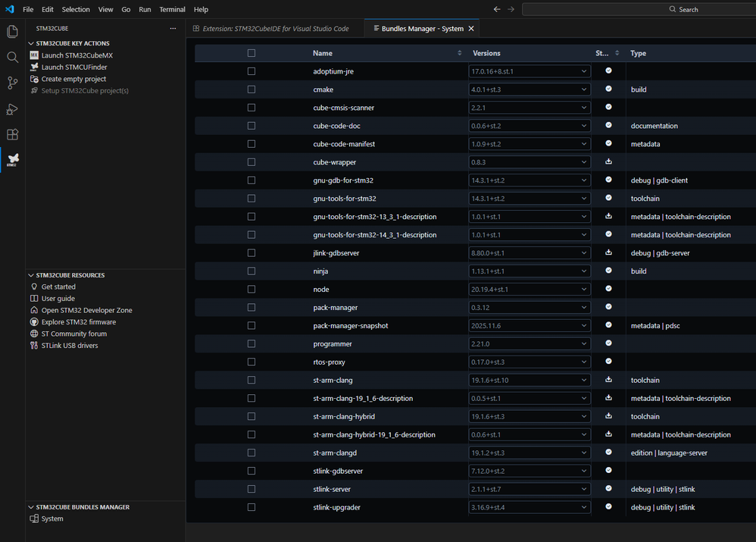Select System under Bundles Manager
Viewport: 756px width, 542px height.
tap(52, 519)
